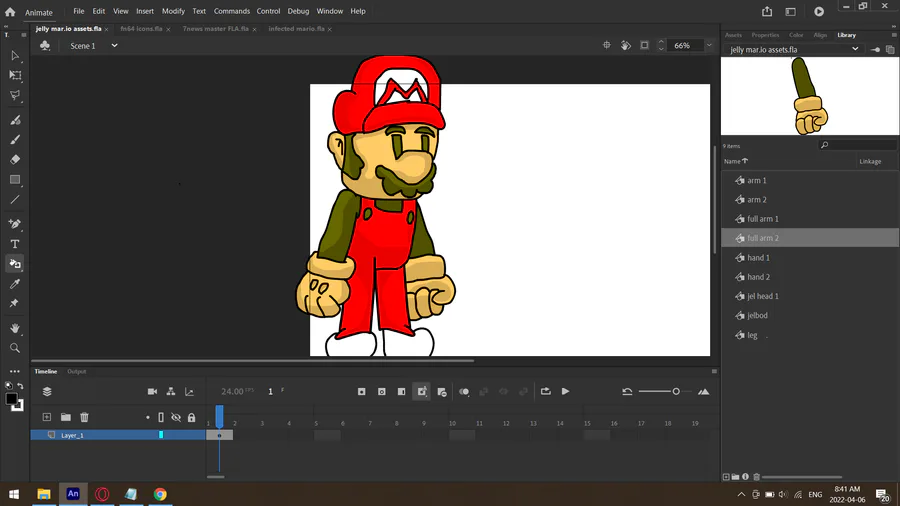
Task: Click the New Folder icon in timeline
Action: (x=65, y=417)
